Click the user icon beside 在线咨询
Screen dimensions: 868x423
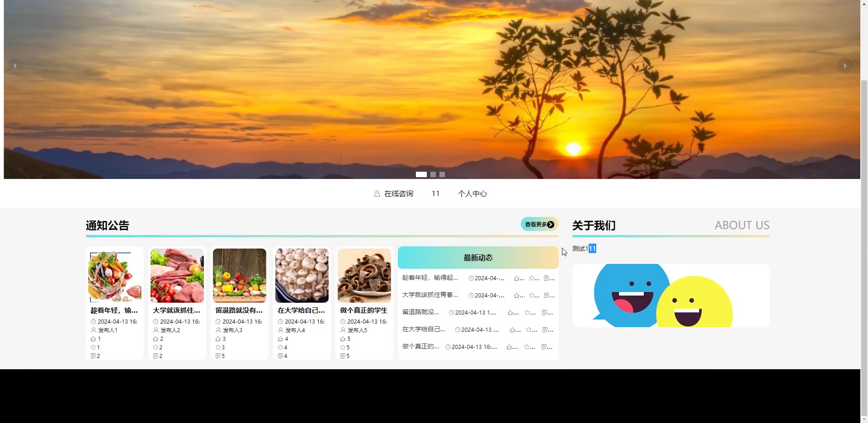377,194
